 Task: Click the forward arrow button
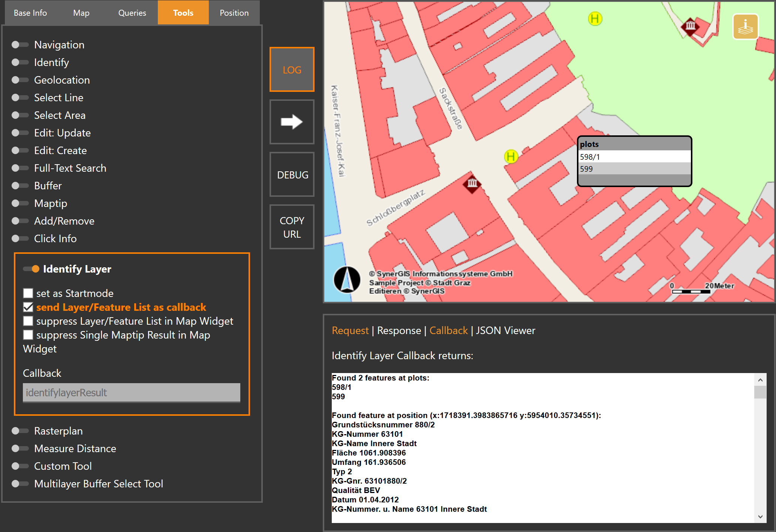[x=292, y=122]
